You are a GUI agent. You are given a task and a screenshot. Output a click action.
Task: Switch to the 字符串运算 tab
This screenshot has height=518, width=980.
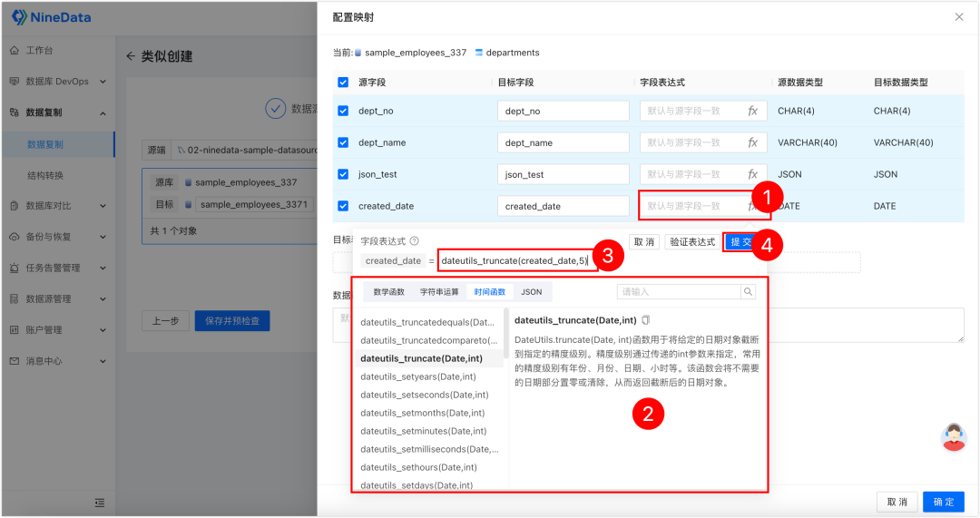tap(439, 292)
